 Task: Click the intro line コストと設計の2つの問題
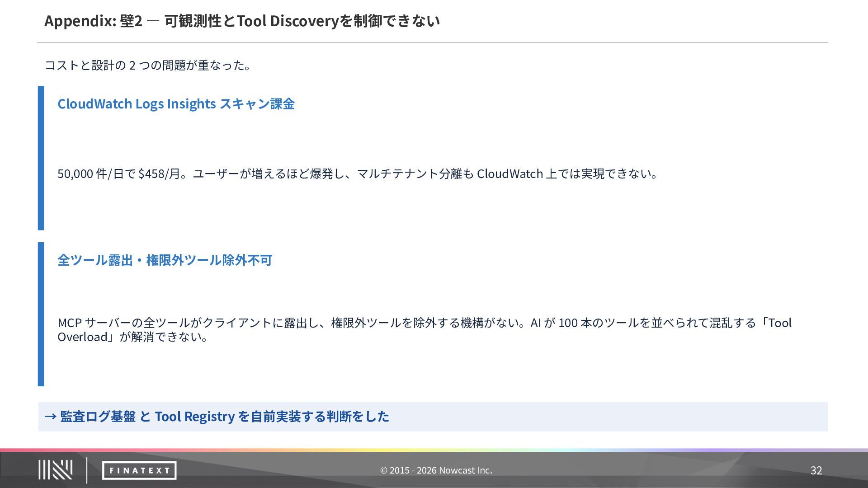coord(147,66)
